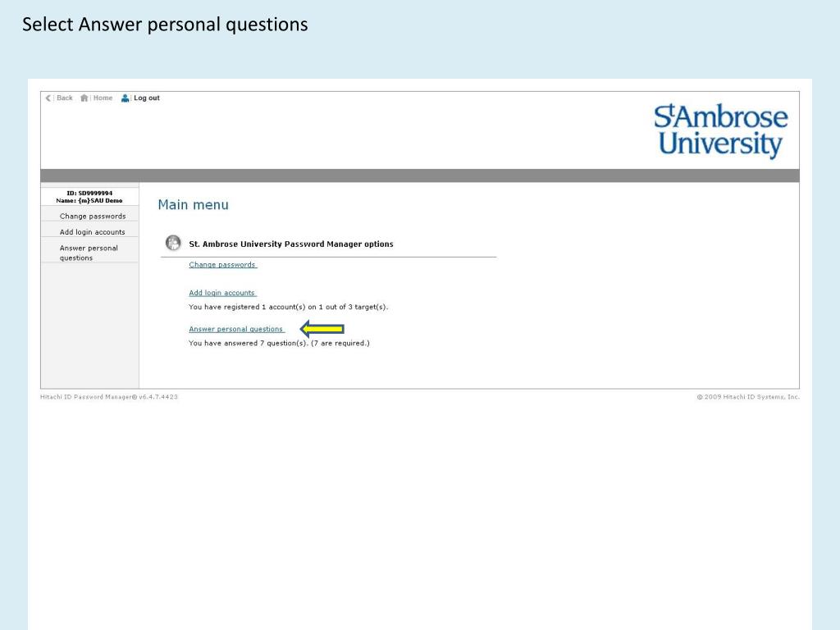Sign out via the Log out label
840x630 pixels.
147,98
